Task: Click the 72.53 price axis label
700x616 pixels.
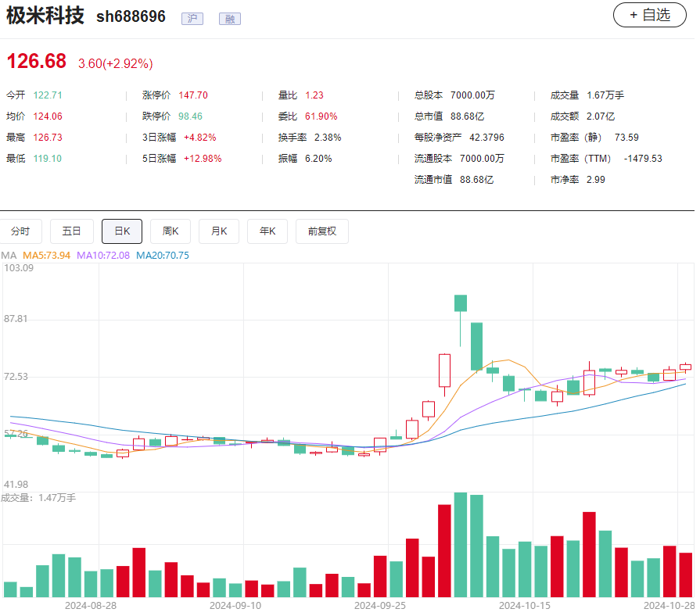Action: pyautogui.click(x=16, y=377)
